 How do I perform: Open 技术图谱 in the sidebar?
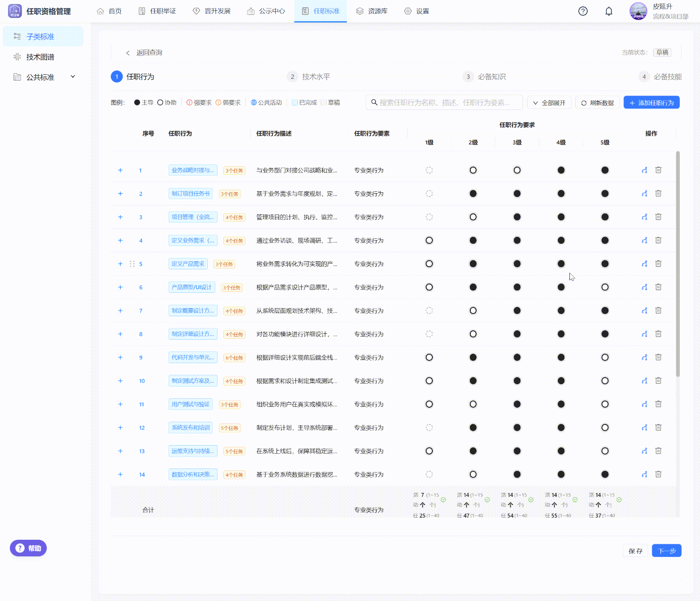click(x=40, y=57)
